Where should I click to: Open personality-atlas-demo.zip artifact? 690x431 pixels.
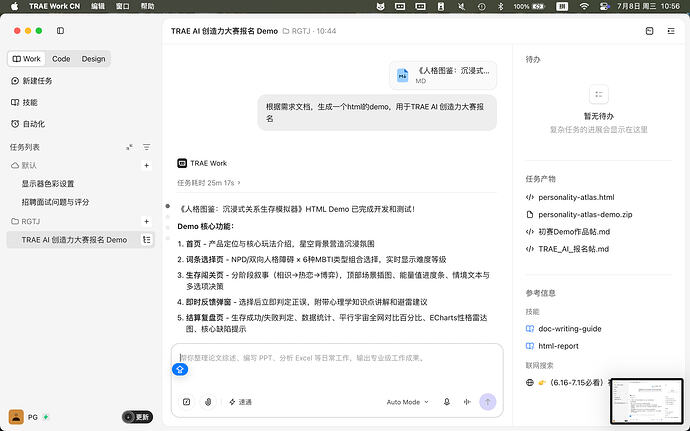pyautogui.click(x=579, y=214)
